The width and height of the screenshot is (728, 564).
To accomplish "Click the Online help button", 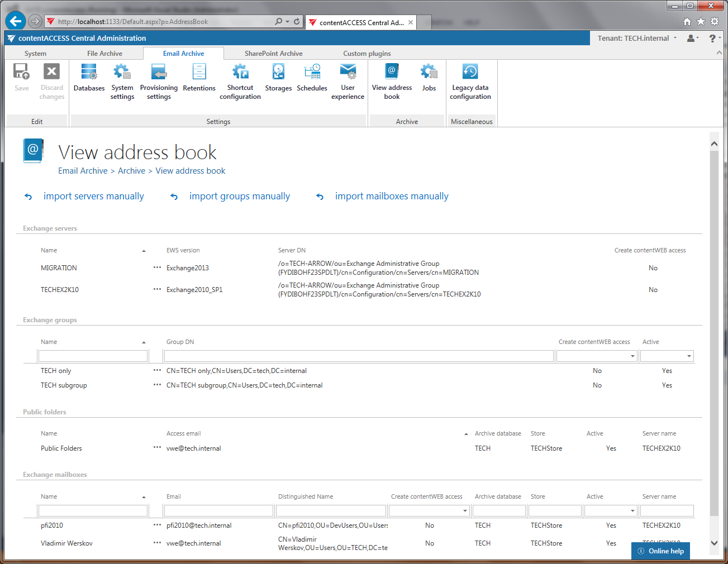I will click(x=660, y=551).
